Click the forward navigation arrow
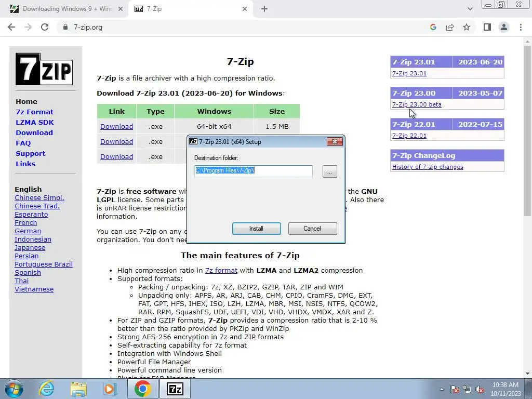Screen dimensions: 532x399 tap(28, 27)
